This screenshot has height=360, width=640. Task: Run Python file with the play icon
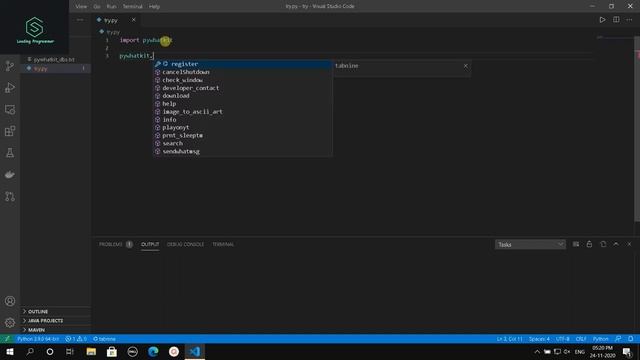coord(602,20)
